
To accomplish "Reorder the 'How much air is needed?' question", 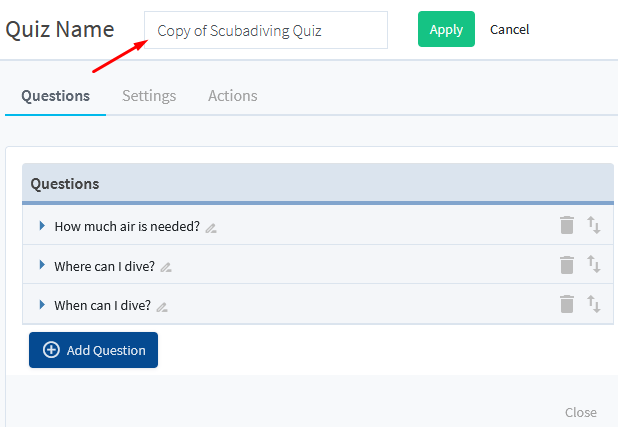I will click(x=594, y=225).
